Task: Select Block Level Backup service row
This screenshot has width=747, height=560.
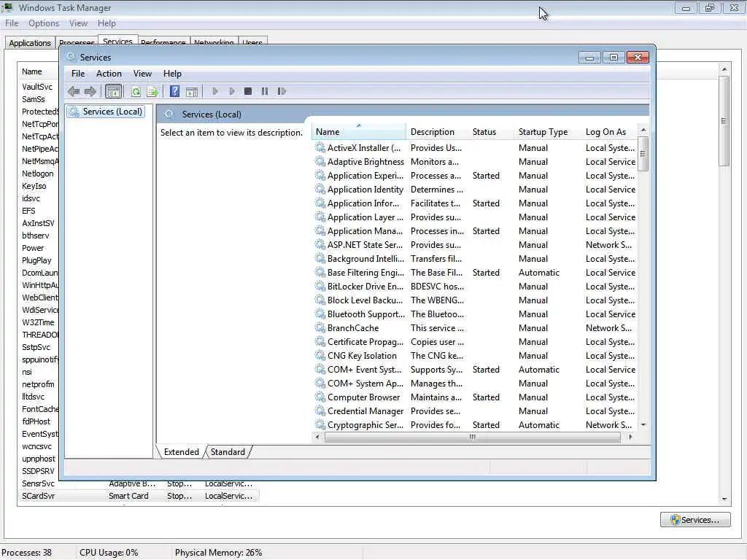Action: coord(475,300)
